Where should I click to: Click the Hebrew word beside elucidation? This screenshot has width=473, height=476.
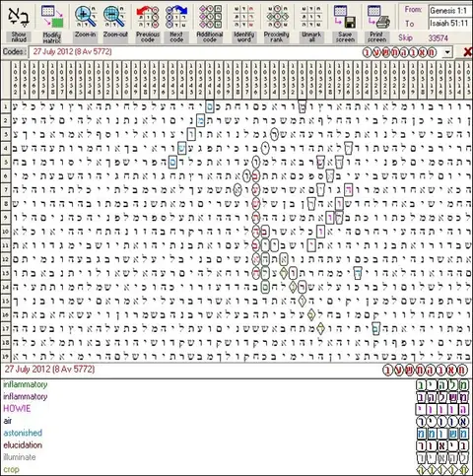click(x=442, y=445)
